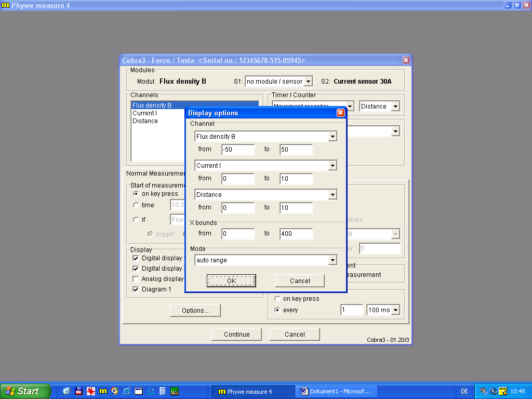Screen dimensions: 532x399
Task: Click the X bounds 'to' field (400)
Action: [296, 234]
